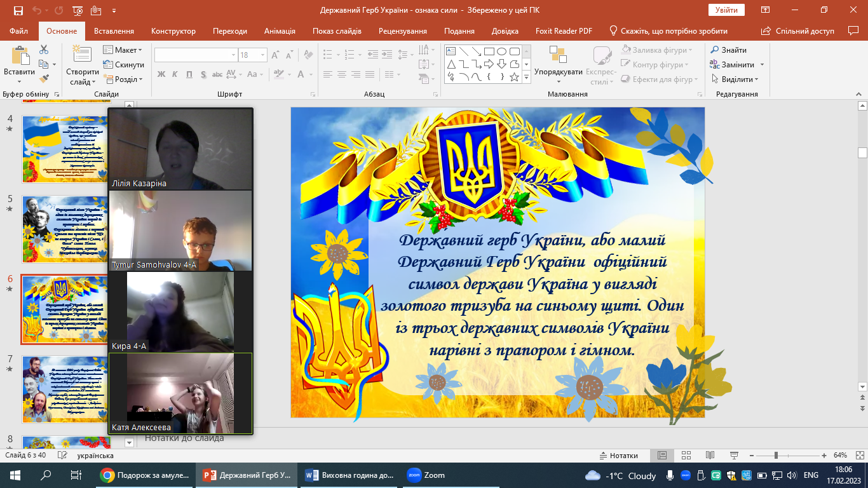
Task: Toggle underline formatting П
Action: (189, 74)
